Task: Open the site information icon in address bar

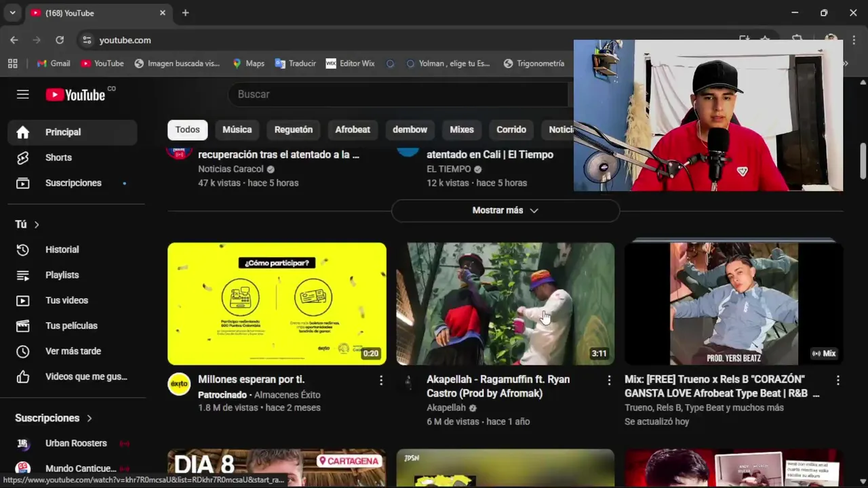Action: (87, 40)
